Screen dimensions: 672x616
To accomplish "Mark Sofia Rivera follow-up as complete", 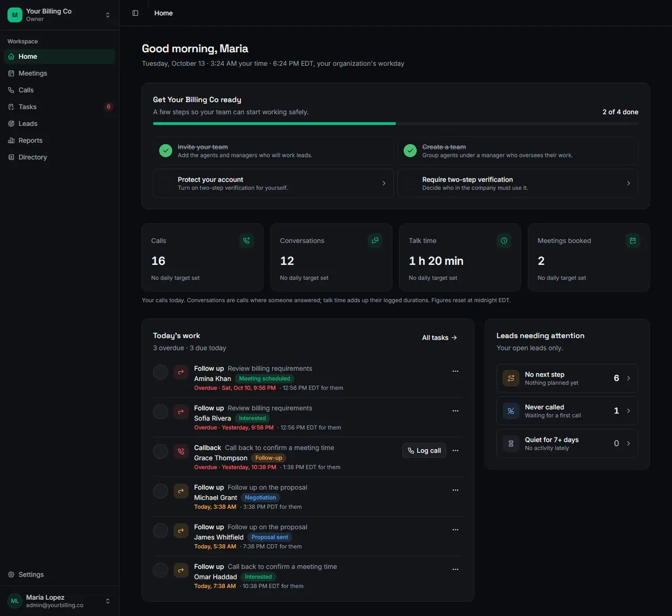I will [161, 412].
